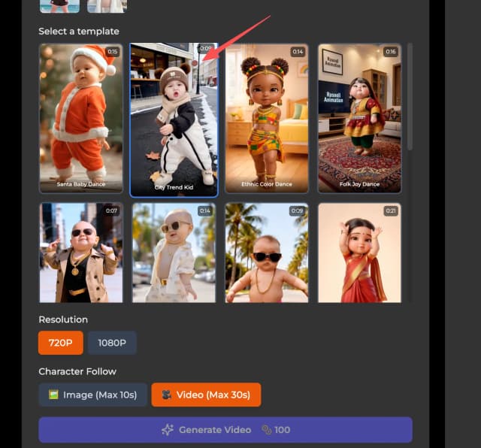Pick the Folk Joy Dance template
This screenshot has height=448, width=481.
click(359, 118)
